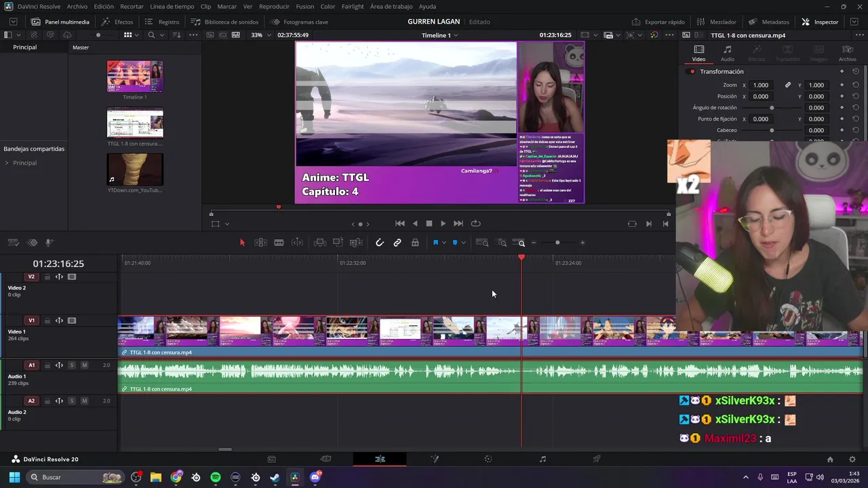Click the replace clip edit icon
The image size is (868, 488).
click(356, 243)
